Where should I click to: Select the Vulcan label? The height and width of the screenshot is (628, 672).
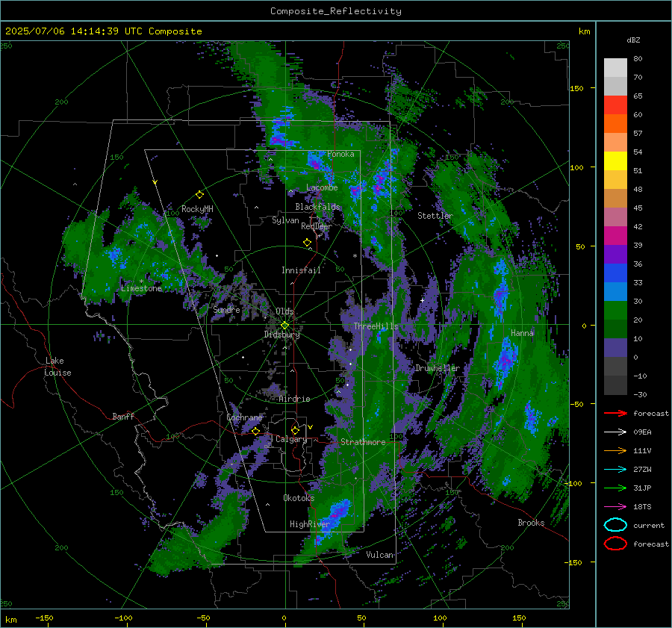(x=380, y=555)
